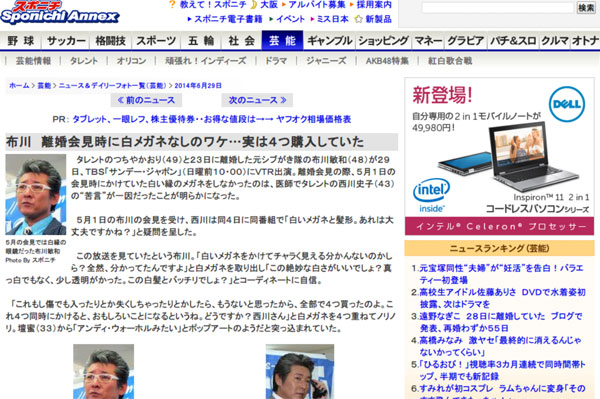Click the search input field
The width and height of the screenshot is (600, 399).
click(x=497, y=8)
